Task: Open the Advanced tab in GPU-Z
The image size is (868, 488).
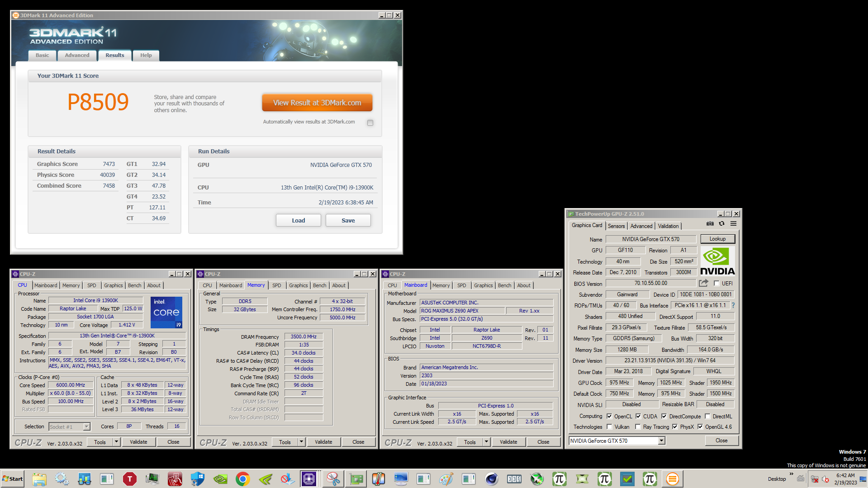Action: (641, 226)
